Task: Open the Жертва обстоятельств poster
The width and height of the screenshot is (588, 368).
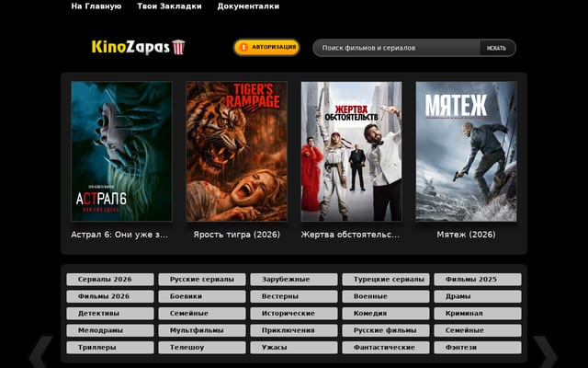Action: point(351,151)
